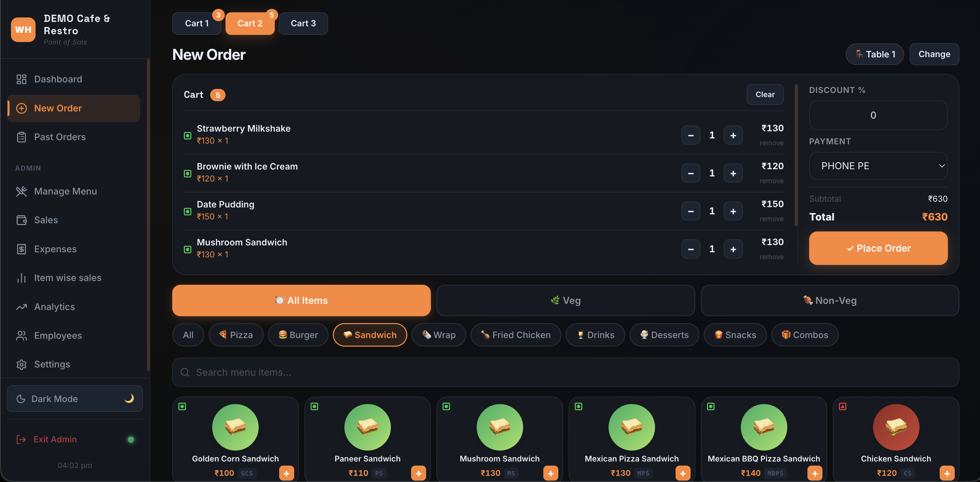Click the Analytics trend-line icon

(21, 307)
